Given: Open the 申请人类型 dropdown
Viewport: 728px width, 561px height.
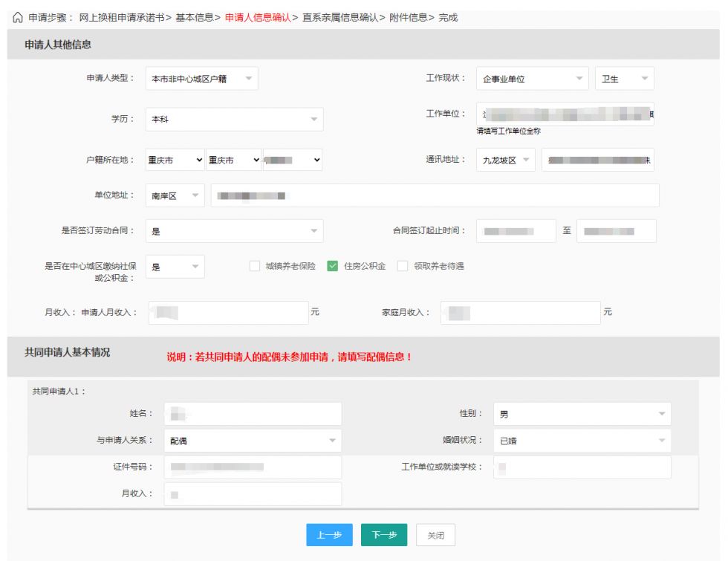Looking at the screenshot, I should coord(201,79).
